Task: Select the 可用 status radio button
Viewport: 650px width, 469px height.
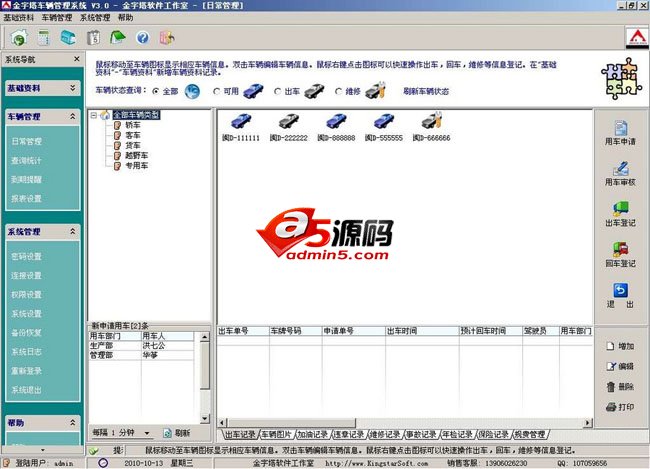Action: pos(216,91)
